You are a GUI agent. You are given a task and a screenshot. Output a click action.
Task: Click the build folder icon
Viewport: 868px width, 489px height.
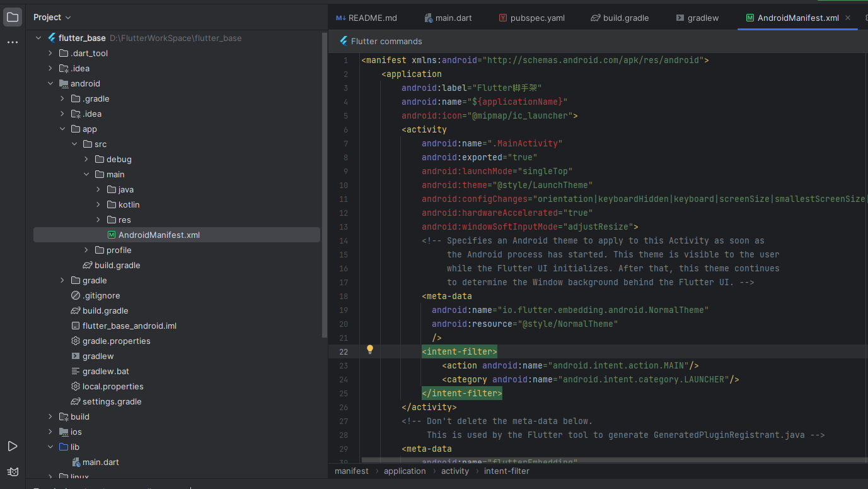[x=64, y=416]
